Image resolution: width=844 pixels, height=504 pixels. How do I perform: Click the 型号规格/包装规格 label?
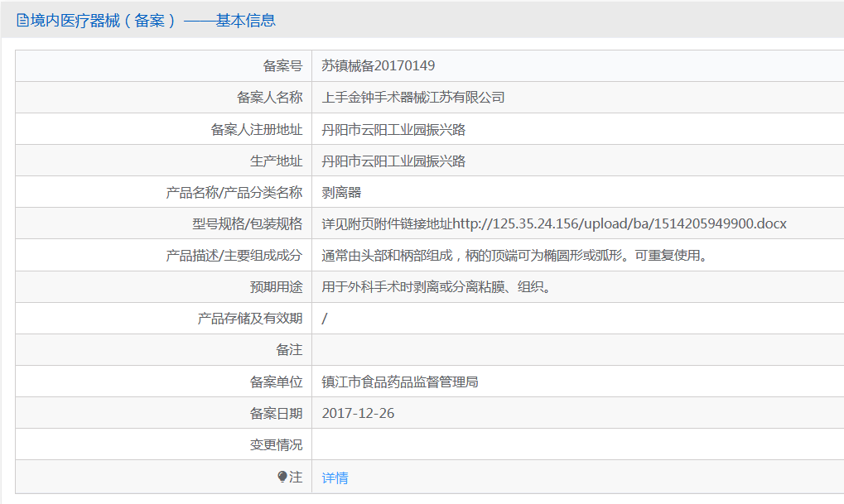click(x=248, y=223)
